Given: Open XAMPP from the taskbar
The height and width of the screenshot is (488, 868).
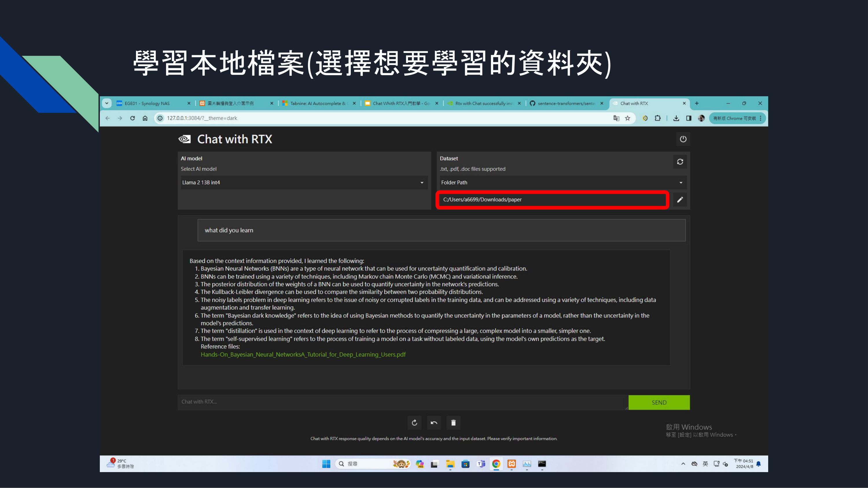Looking at the screenshot, I should coord(512,464).
